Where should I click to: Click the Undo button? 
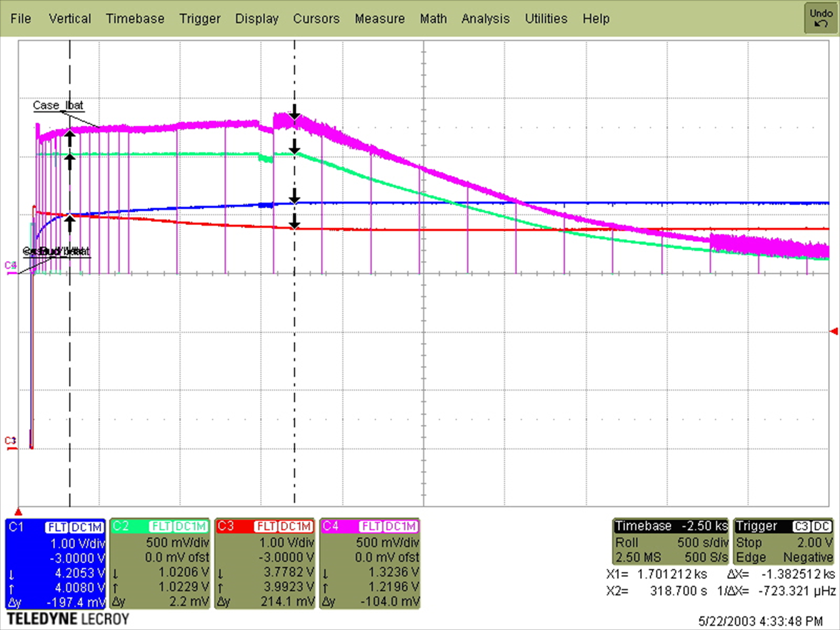click(821, 18)
